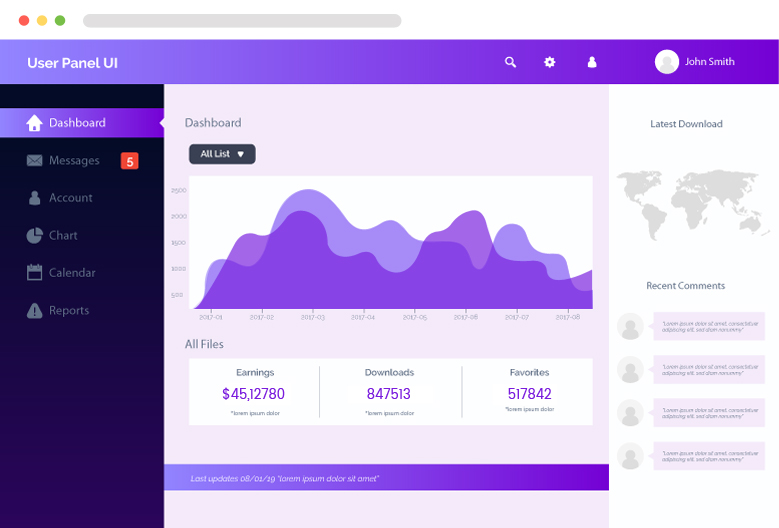
Task: Click the Dashboard home icon in sidebar
Action: 35,123
